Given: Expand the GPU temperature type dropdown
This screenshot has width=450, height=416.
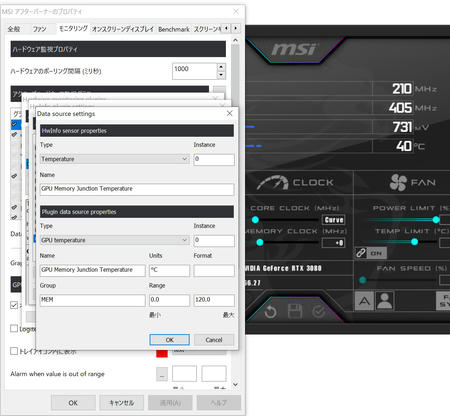Looking at the screenshot, I should click(115, 240).
